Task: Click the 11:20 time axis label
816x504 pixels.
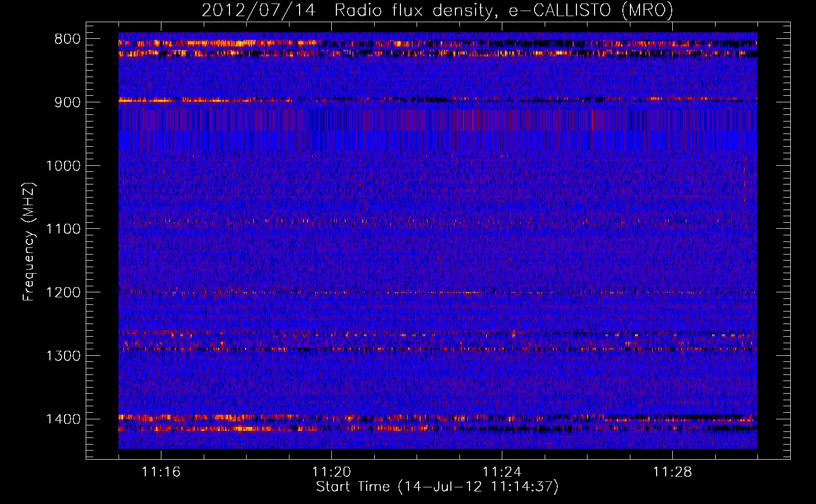Action: (331, 472)
